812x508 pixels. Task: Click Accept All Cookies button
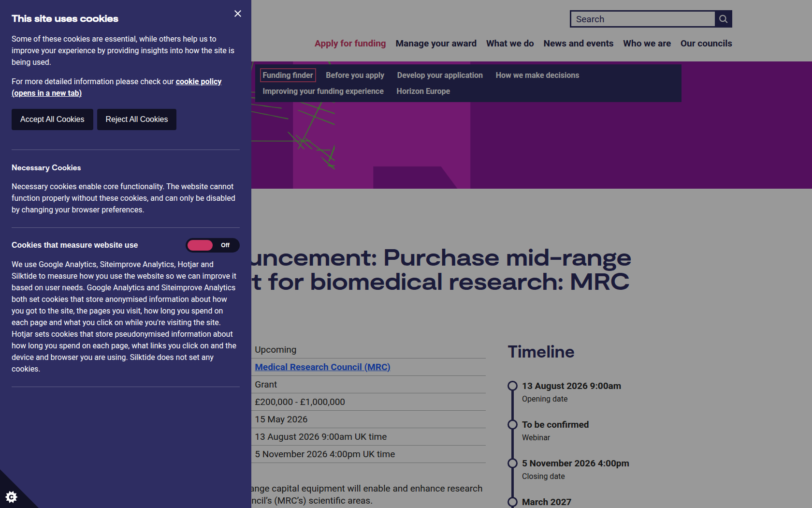tap(52, 120)
